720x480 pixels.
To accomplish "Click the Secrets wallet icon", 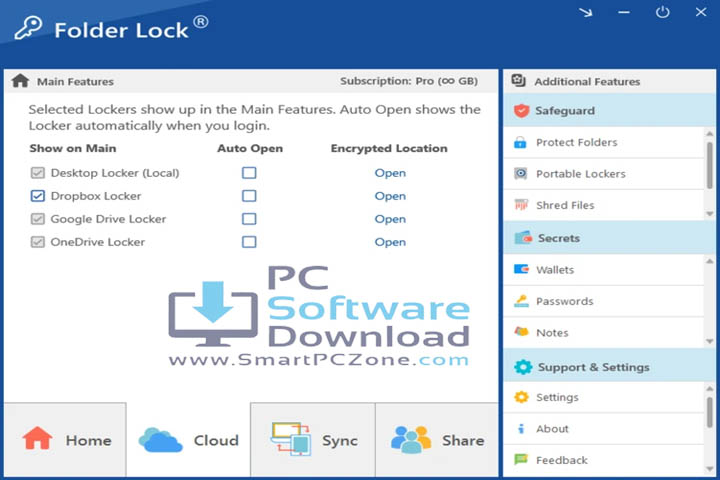I will pos(523,238).
